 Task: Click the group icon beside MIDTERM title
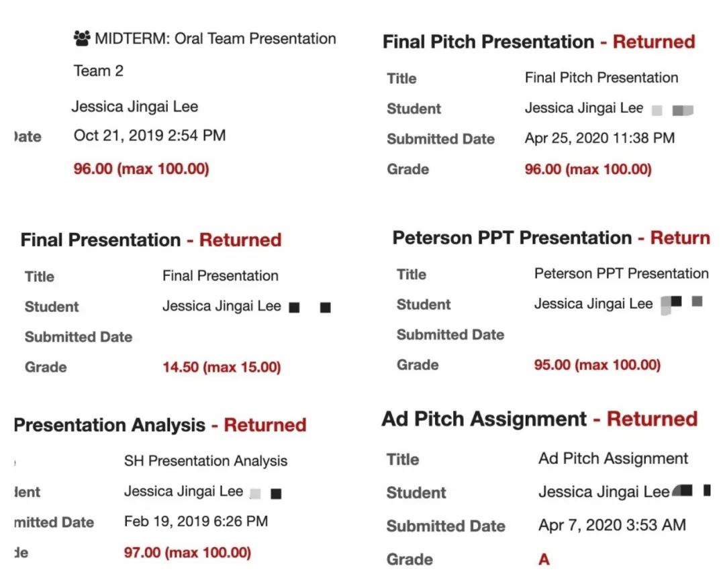[82, 38]
